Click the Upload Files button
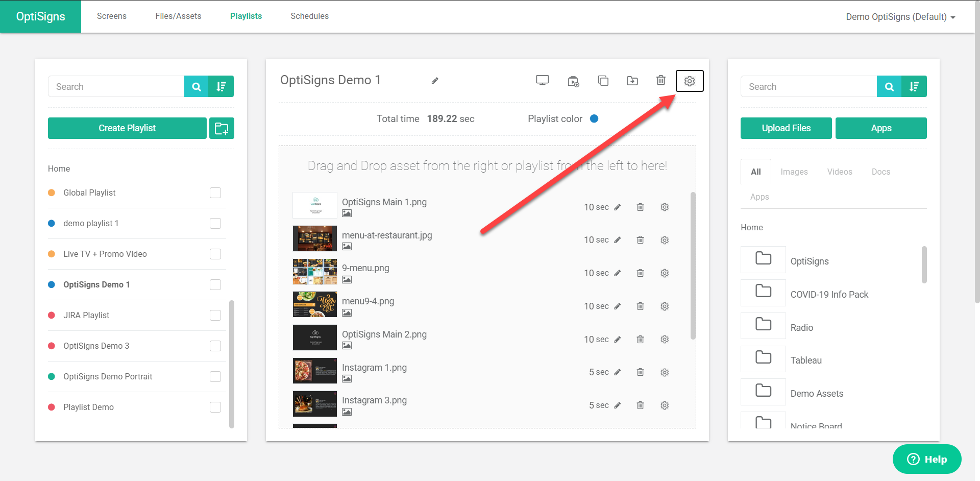Viewport: 980px width, 481px height. click(x=786, y=128)
